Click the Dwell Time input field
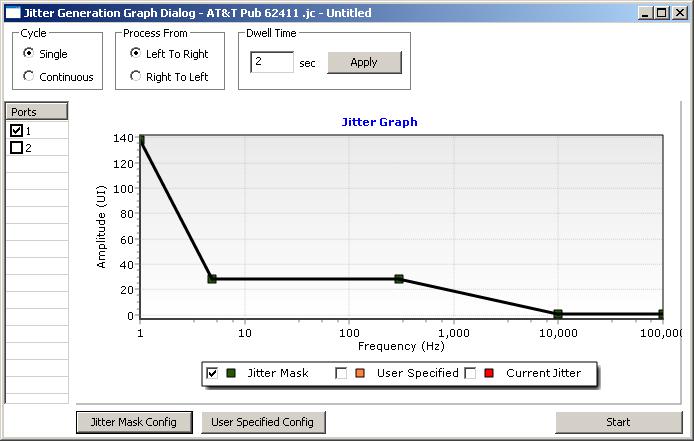 (272, 62)
